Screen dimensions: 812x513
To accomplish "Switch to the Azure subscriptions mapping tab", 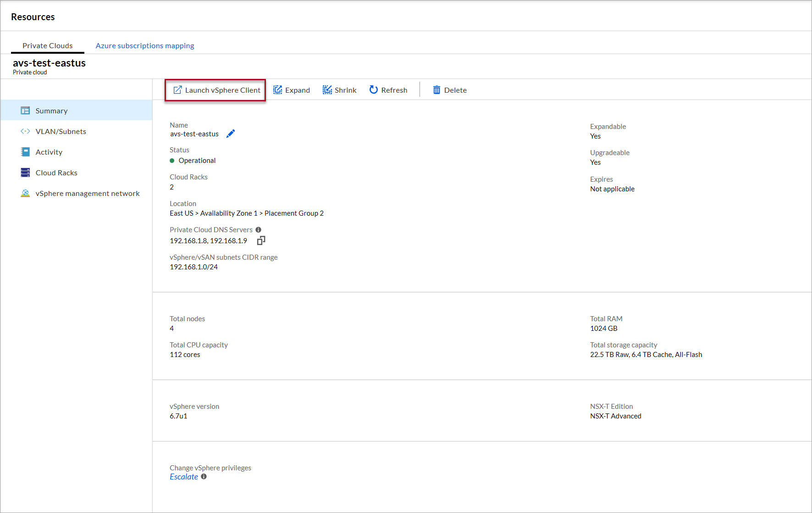I will click(x=144, y=45).
